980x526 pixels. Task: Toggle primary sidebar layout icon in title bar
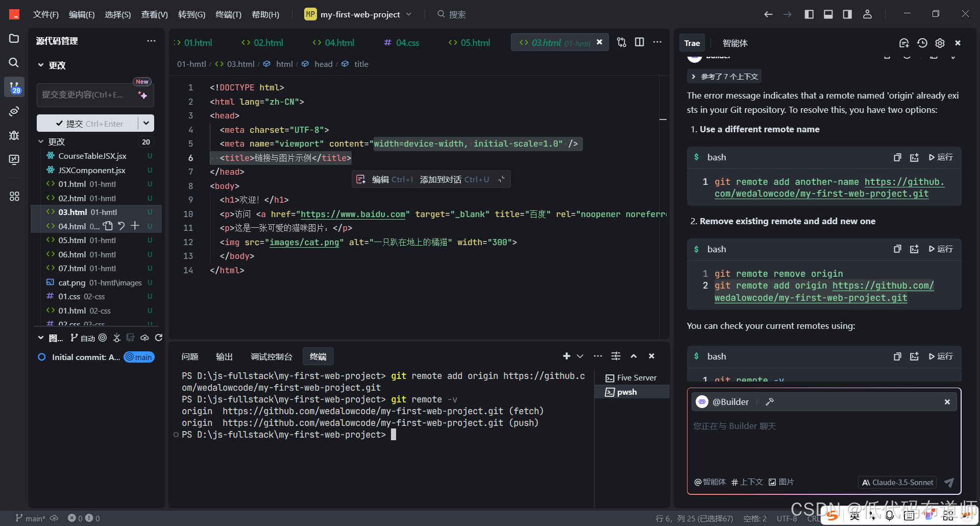tap(809, 14)
